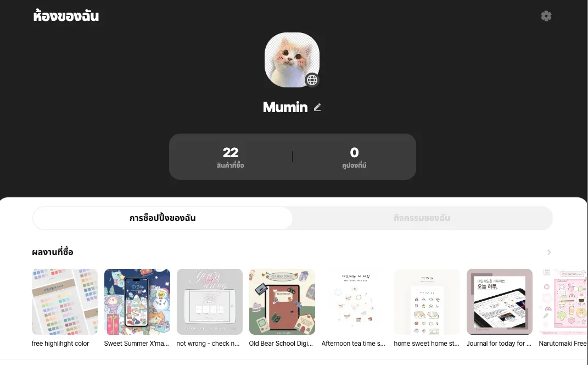Click the globe icon on profile picture

coord(312,80)
